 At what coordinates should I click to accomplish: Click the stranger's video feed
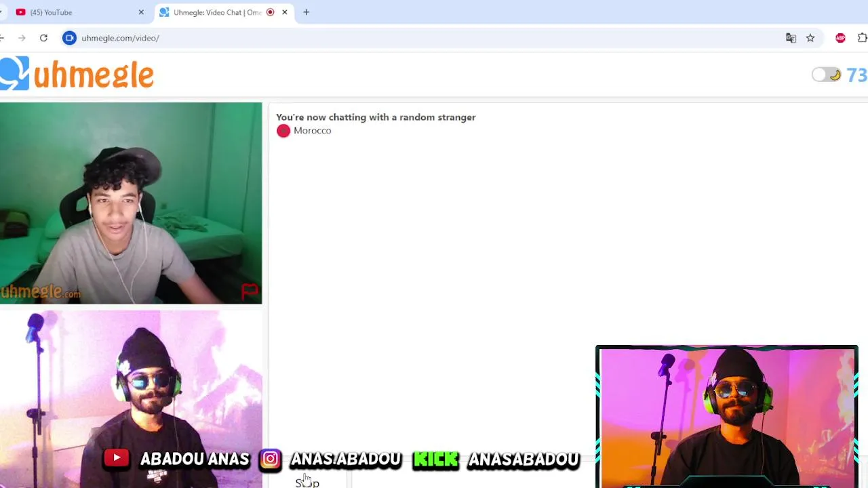tap(131, 203)
